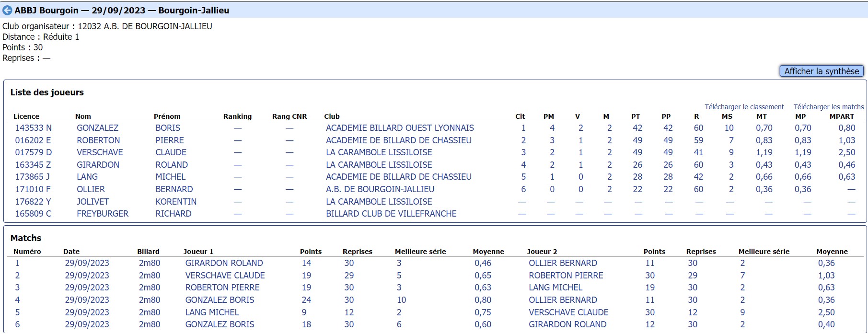Click club BILLARD CLUB DE VILLEFRANCHE
The height and width of the screenshot is (334, 868).
pyautogui.click(x=391, y=214)
